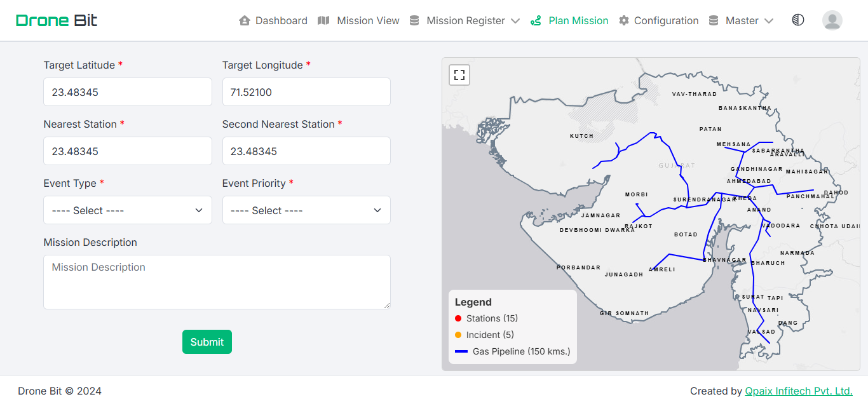868x406 pixels.
Task: Submit the mission plan form
Action: [x=207, y=342]
